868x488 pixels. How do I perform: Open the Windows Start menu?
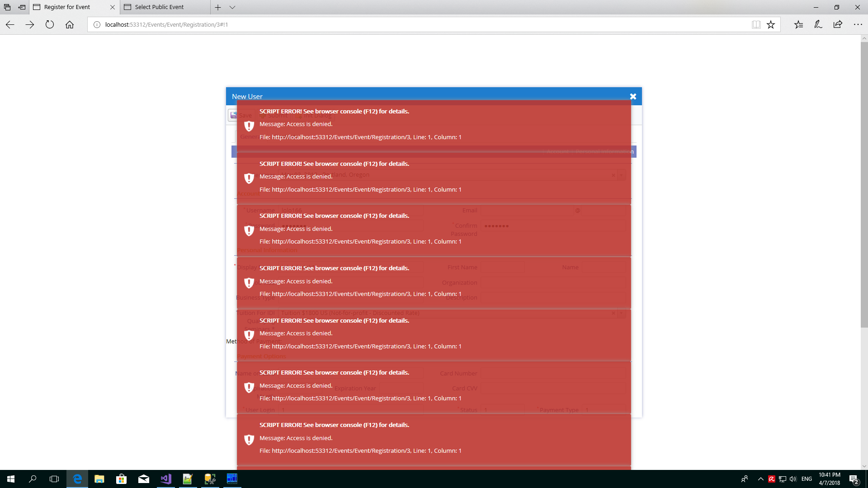[11, 479]
